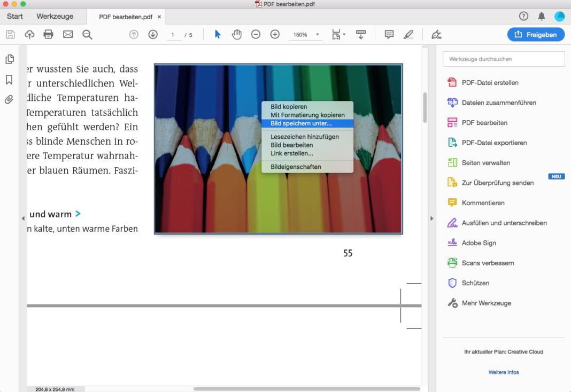571x392 pixels.
Task: Click the page number field
Action: pos(173,35)
